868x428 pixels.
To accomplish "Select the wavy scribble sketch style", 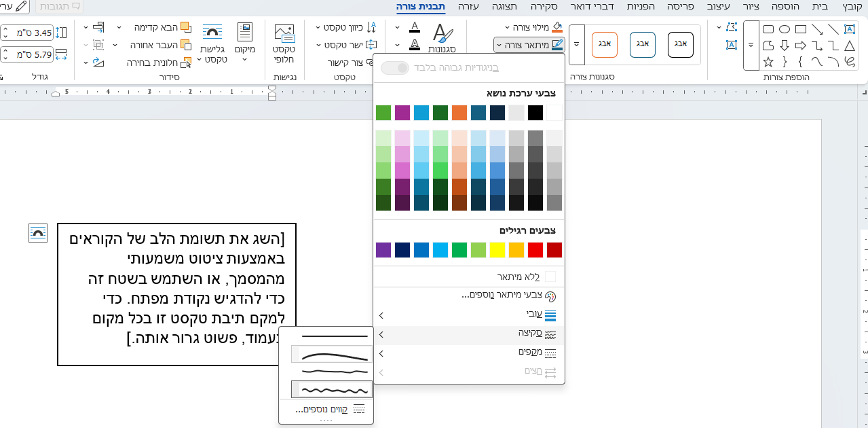I will (x=332, y=389).
